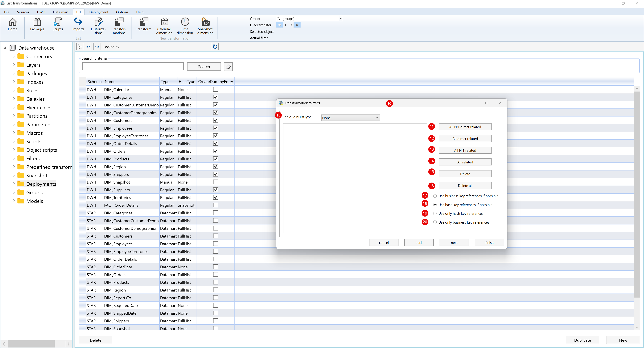Open the Data mart tab
The image size is (644, 348).
pos(61,12)
